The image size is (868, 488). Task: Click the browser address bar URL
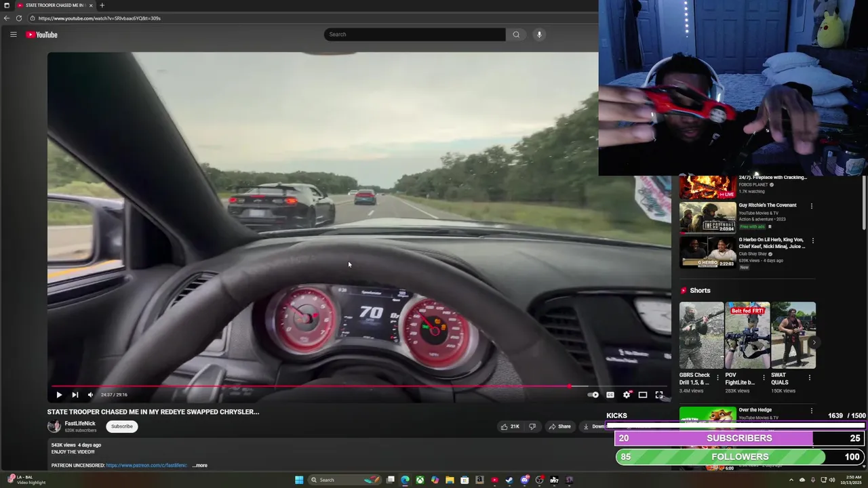100,18
